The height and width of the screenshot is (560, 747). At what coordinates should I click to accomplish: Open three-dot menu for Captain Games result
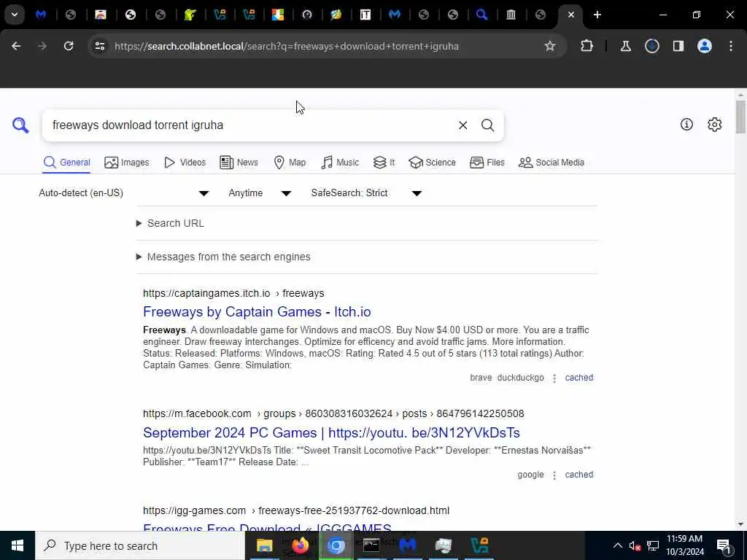(554, 378)
